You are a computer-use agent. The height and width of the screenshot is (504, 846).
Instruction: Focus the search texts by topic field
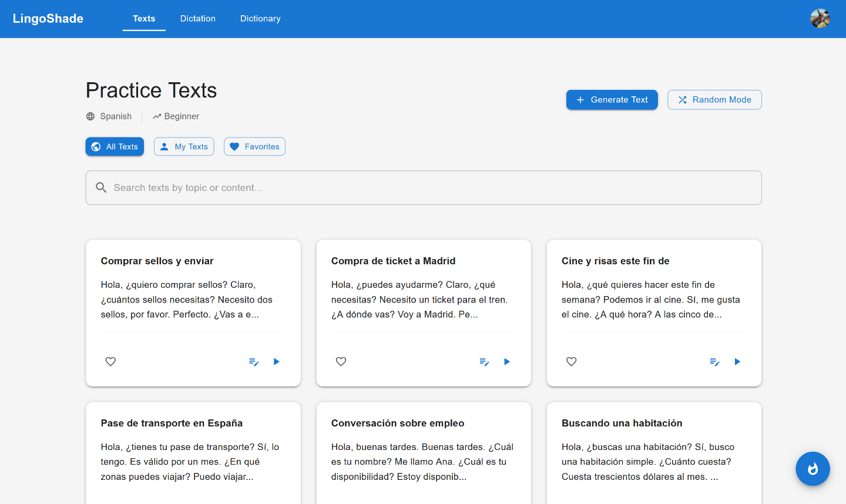[424, 188]
